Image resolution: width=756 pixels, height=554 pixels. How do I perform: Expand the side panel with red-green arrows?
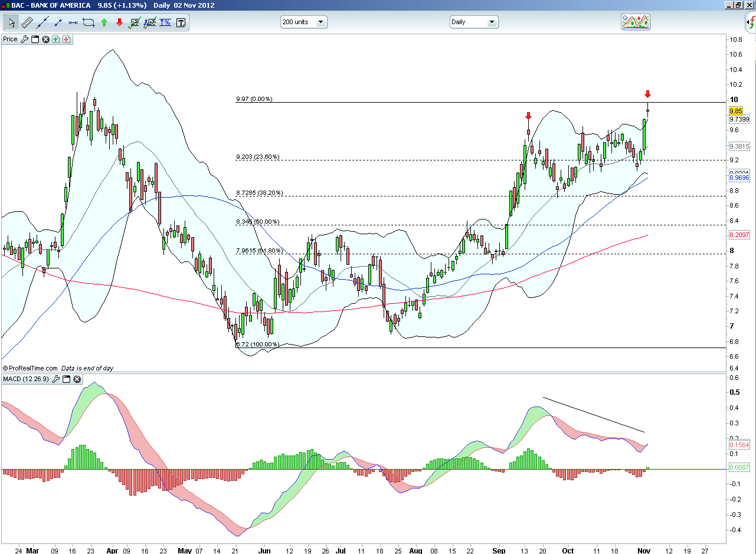(x=750, y=24)
